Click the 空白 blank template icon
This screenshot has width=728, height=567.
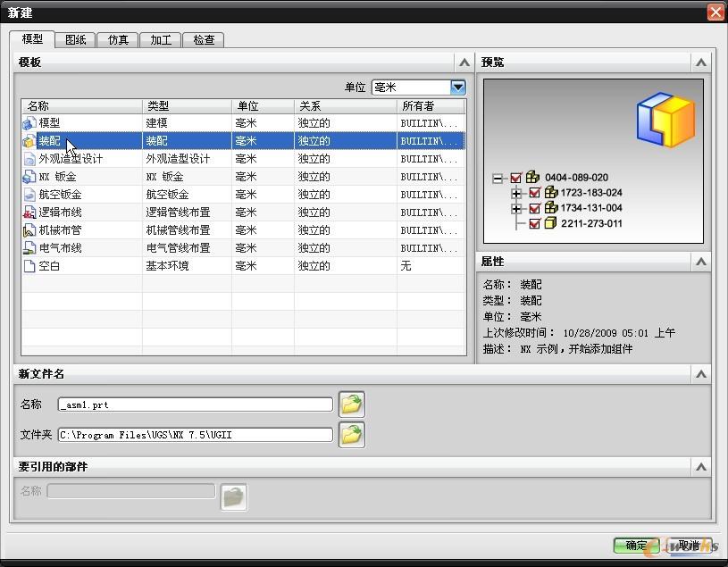point(29,266)
